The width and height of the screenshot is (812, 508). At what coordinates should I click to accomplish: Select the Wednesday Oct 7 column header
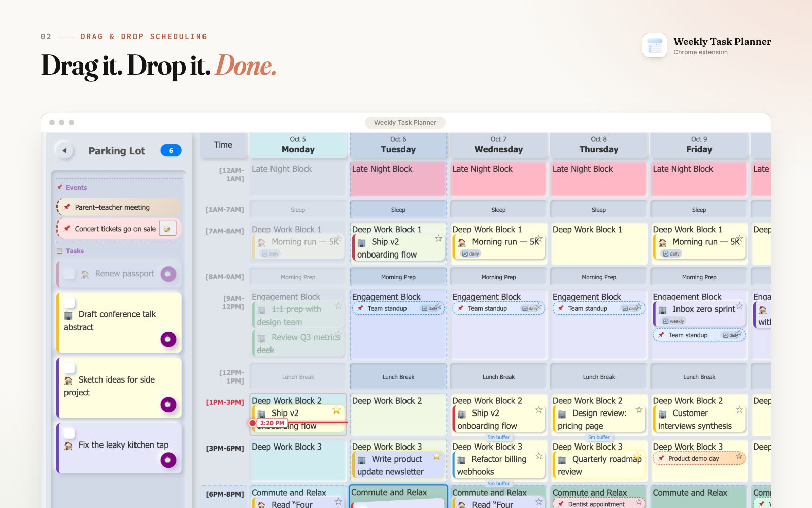coord(498,145)
